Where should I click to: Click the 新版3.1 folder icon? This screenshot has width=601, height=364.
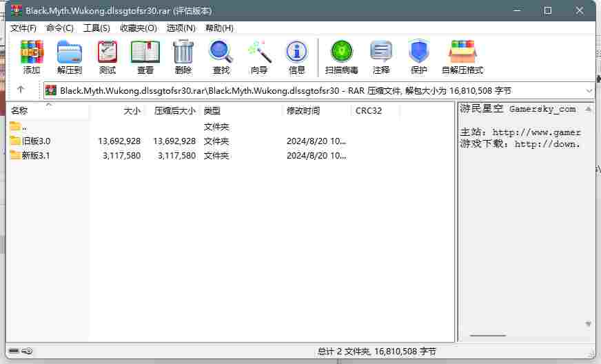tap(15, 155)
